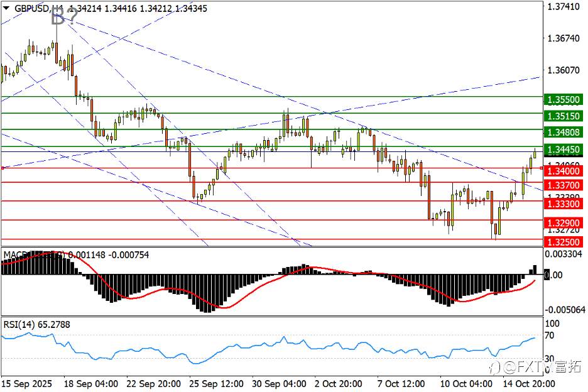This screenshot has height=392, width=588.
Task: Click the MACD values 0.001148 -0.000754 label
Action: pyautogui.click(x=109, y=255)
